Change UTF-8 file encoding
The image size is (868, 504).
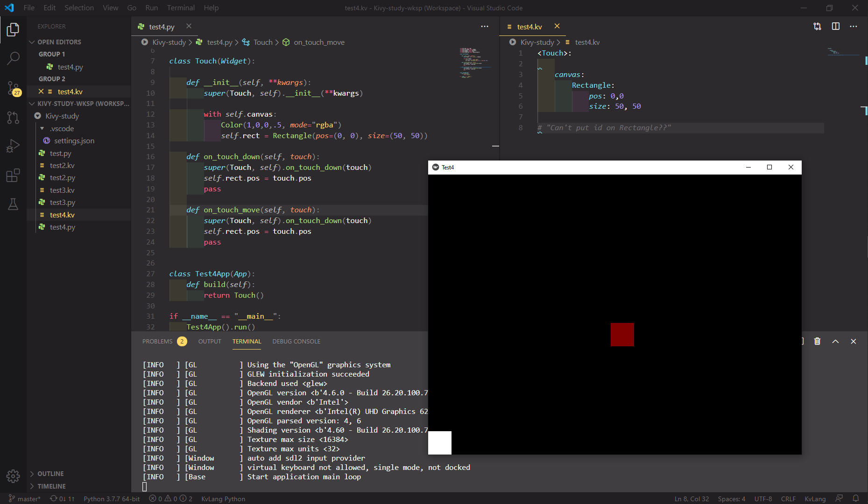point(763,498)
